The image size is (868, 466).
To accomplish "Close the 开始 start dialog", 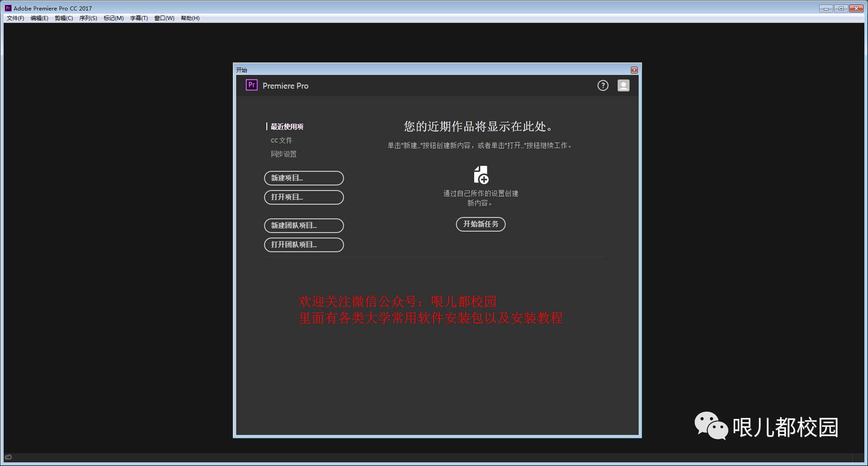I will [x=634, y=70].
